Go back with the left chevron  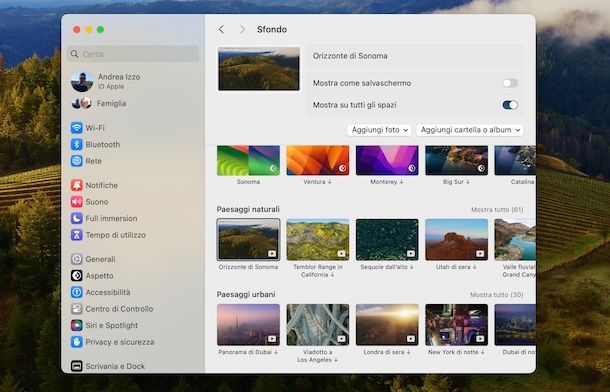tap(221, 29)
